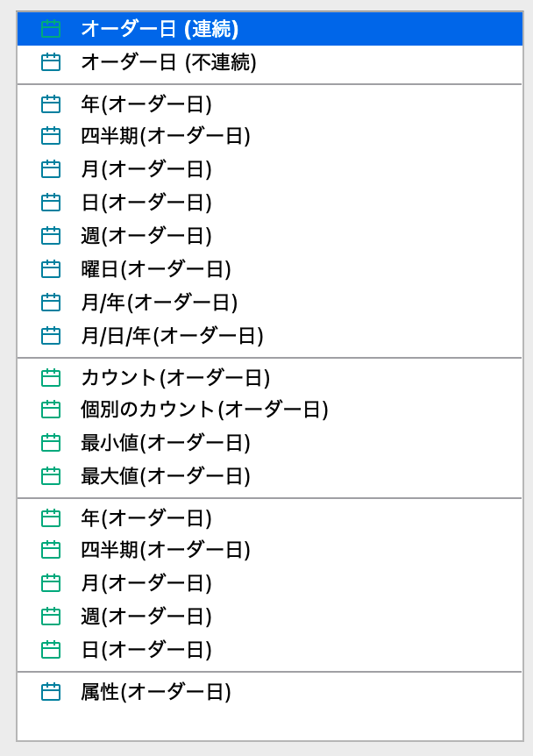The width and height of the screenshot is (533, 756).
Task: Click blue discrete 四半期(オーダー日) calendar icon
Action: (51, 136)
